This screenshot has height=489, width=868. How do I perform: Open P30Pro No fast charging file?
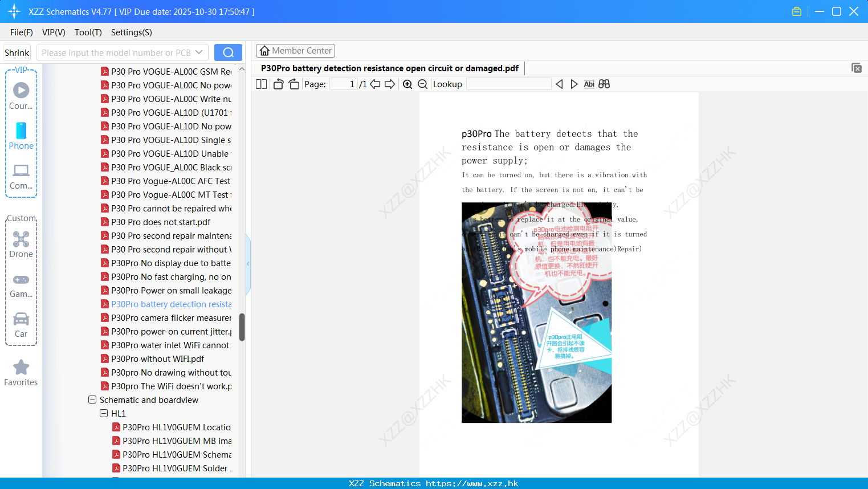click(x=172, y=277)
